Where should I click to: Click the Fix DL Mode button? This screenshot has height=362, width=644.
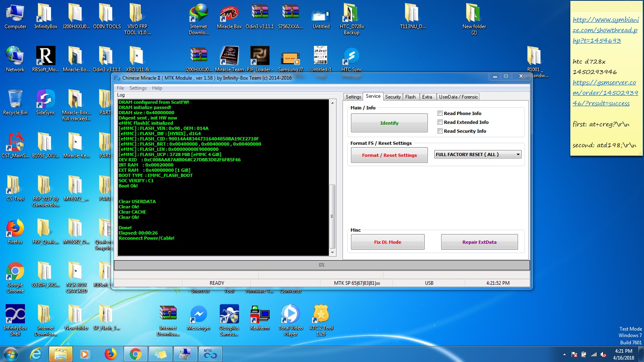(388, 242)
